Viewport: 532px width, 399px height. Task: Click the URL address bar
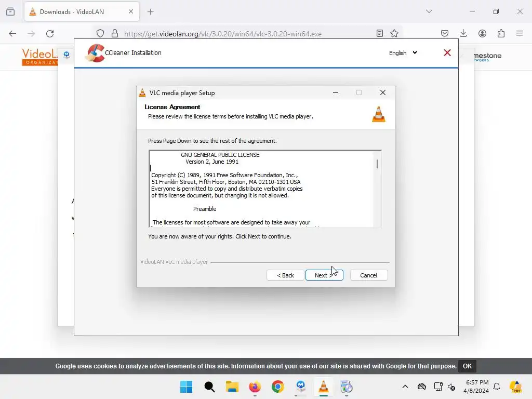(248, 34)
